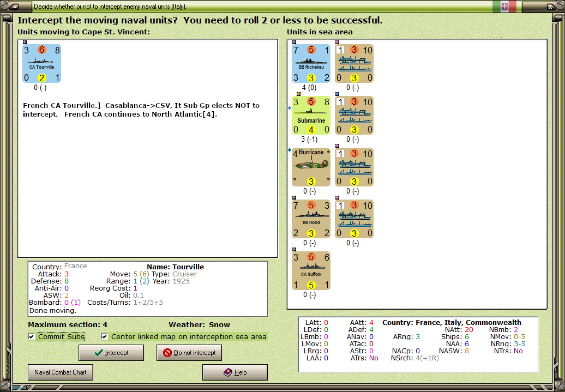The image size is (565, 392).
Task: Click the red prohibition icon on Do not intercept
Action: click(x=166, y=353)
